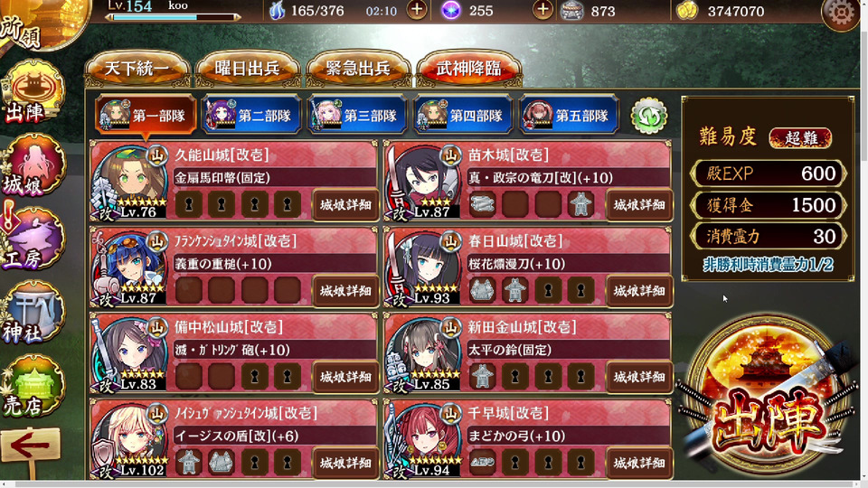Select 第二部隊 squad tab
The height and width of the screenshot is (488, 868).
click(x=251, y=116)
